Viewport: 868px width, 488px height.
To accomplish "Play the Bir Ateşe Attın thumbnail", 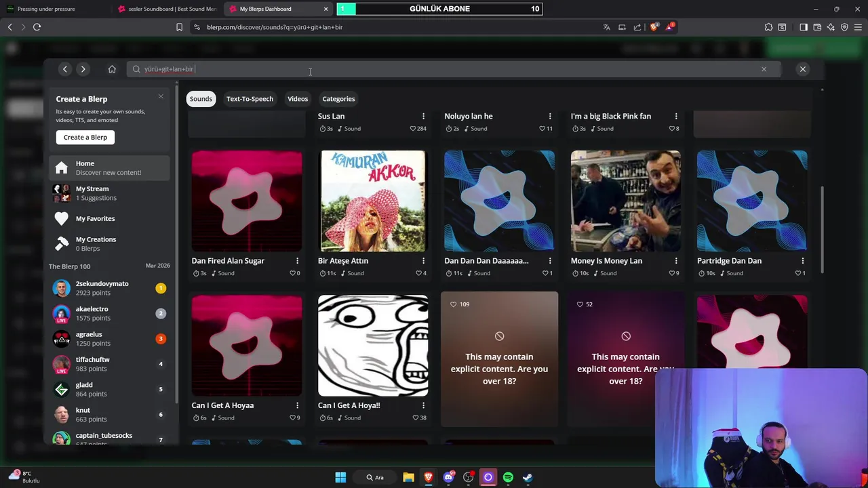I will (373, 201).
